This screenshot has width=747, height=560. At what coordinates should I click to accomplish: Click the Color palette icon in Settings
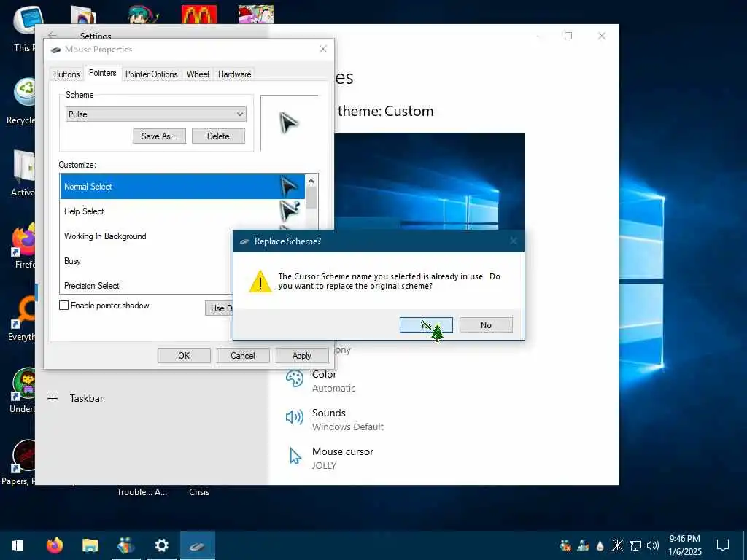coord(295,379)
